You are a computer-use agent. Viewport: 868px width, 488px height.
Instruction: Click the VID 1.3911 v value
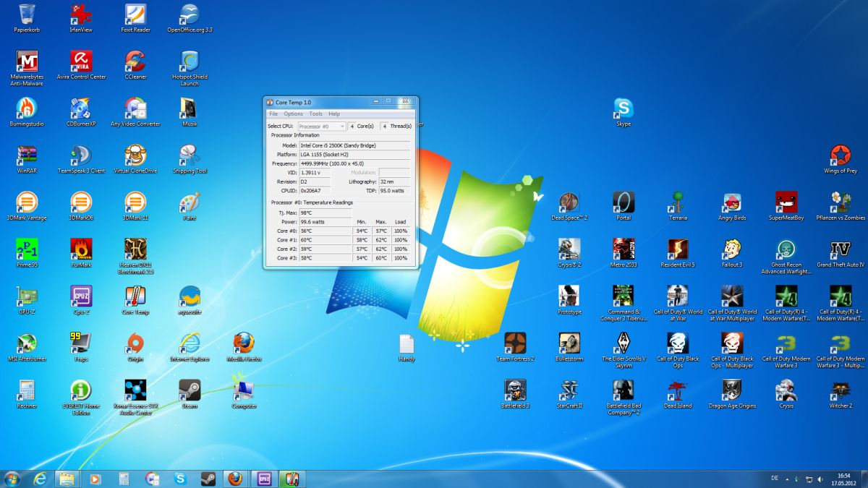coord(315,173)
